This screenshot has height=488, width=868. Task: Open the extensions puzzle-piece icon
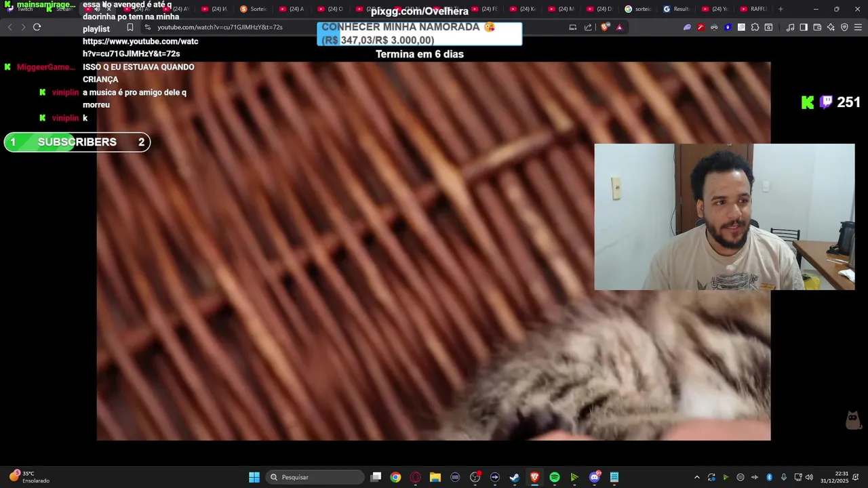(x=755, y=27)
